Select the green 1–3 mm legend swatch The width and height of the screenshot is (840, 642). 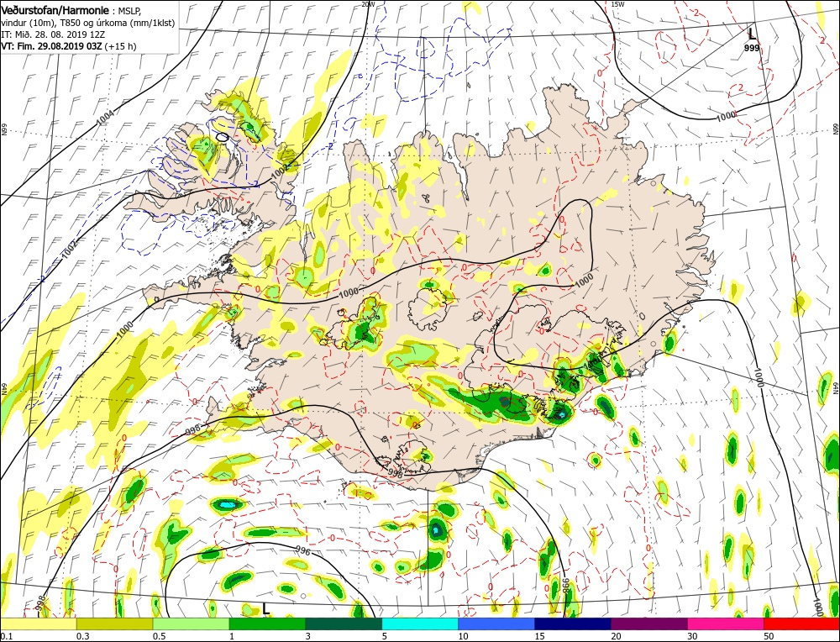[267, 624]
